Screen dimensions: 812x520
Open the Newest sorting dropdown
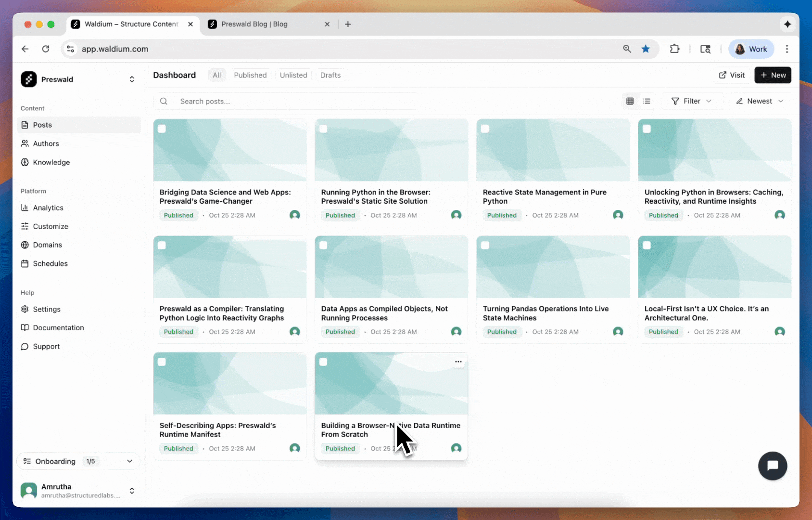(759, 101)
